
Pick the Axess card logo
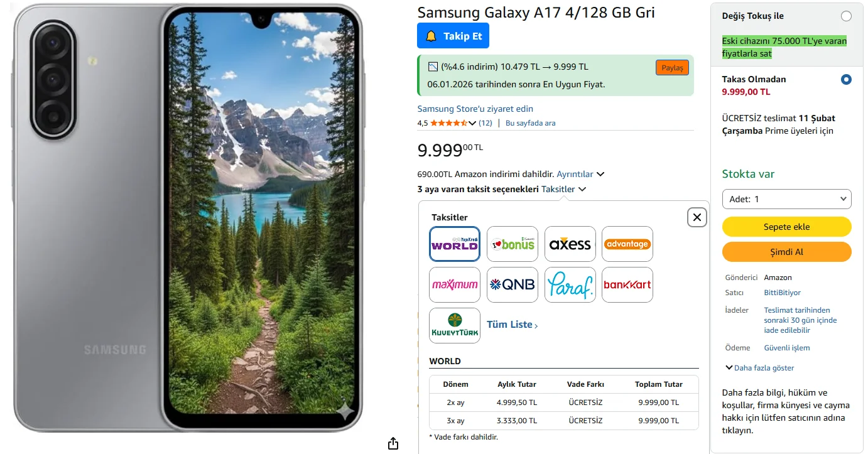570,244
